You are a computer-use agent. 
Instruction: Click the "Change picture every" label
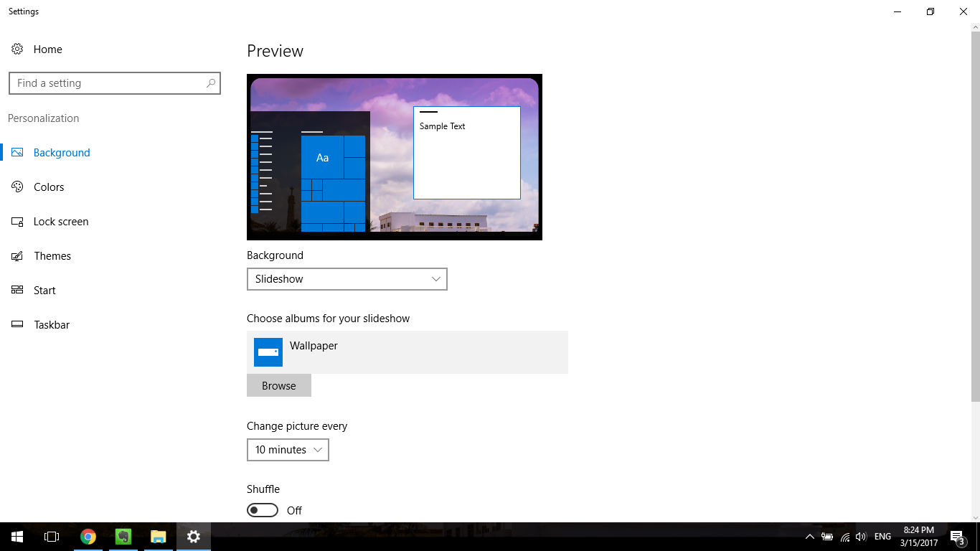[297, 426]
